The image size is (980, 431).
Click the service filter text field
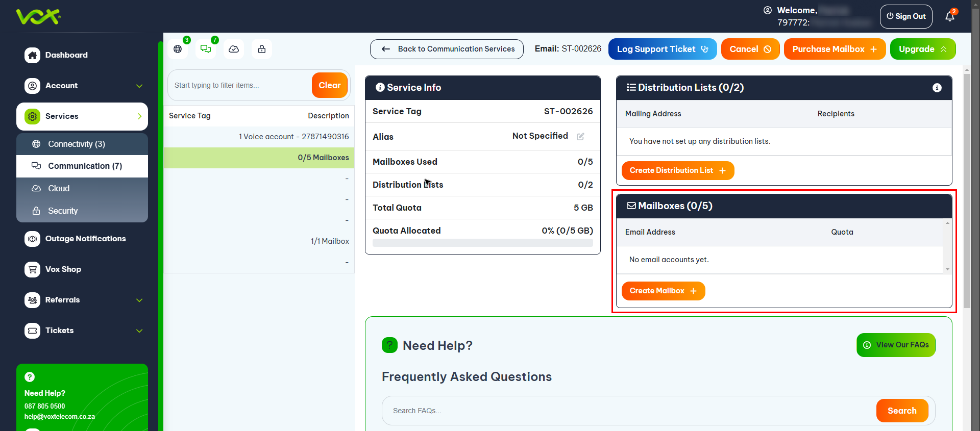240,86
